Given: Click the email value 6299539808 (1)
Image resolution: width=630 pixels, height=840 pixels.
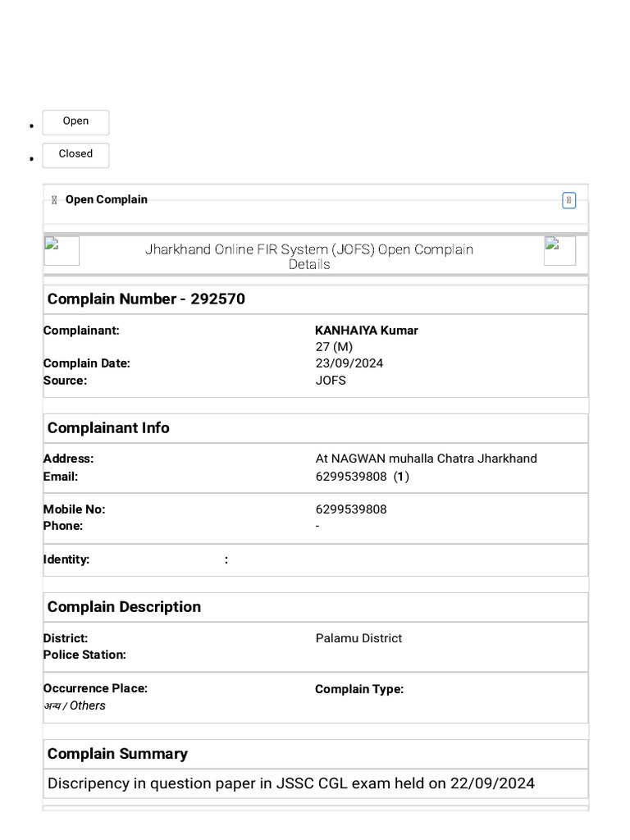Looking at the screenshot, I should coord(362,477).
